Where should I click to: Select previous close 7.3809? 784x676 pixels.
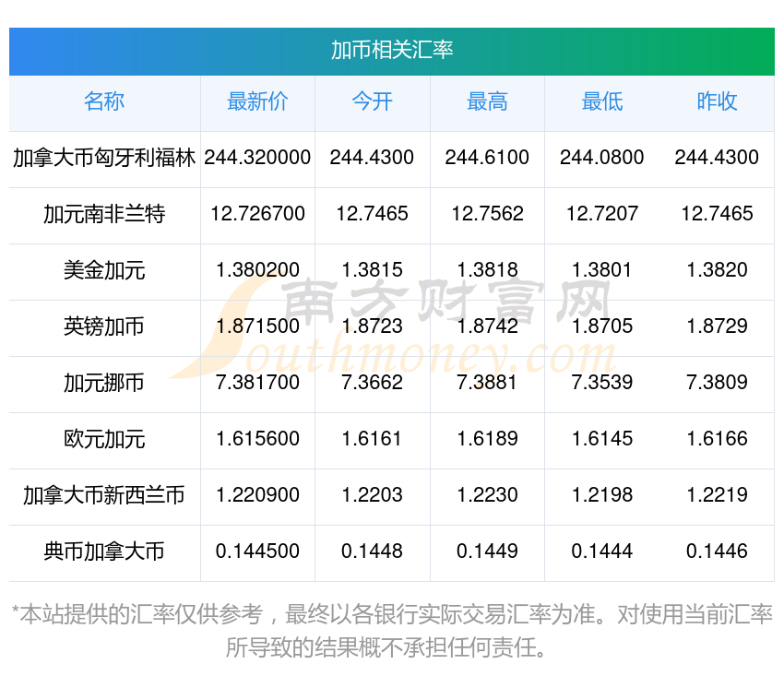click(x=717, y=383)
